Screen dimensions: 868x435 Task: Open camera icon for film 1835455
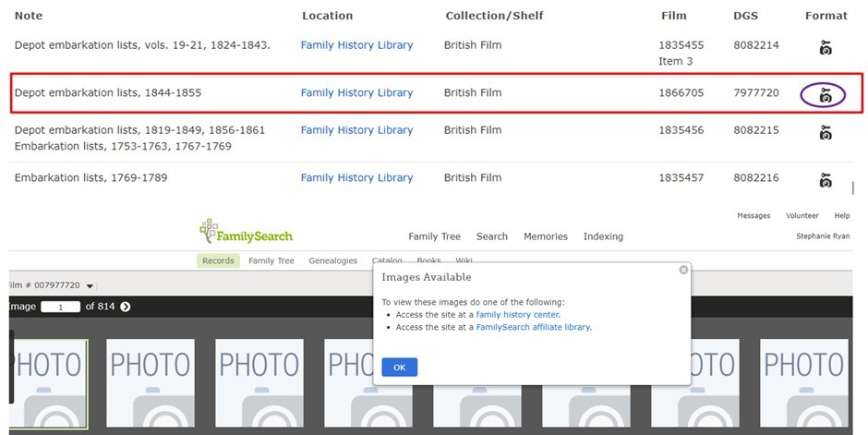click(826, 48)
